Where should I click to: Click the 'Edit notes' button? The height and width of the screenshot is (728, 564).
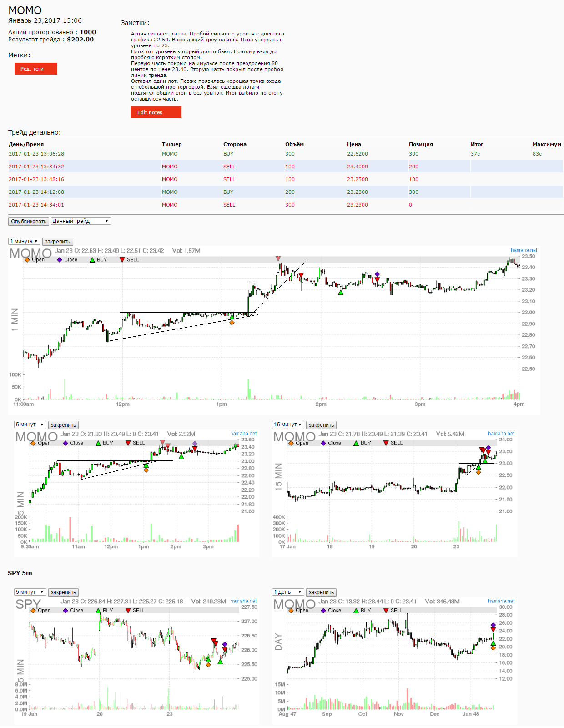(x=156, y=112)
